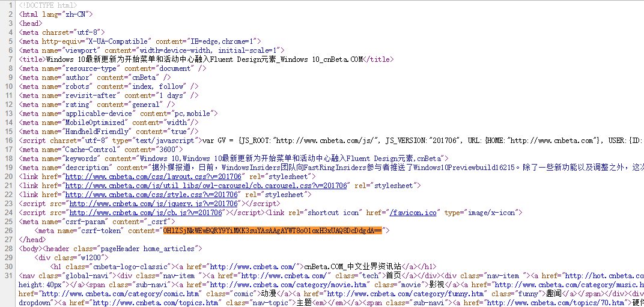Open the style.css stylesheet link
The height and width of the screenshot is (307, 644).
(x=151, y=195)
